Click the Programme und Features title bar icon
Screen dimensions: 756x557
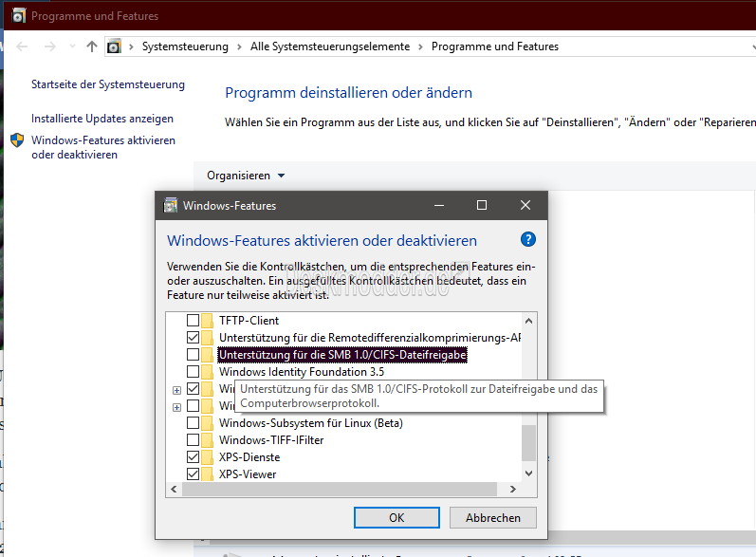[x=19, y=16]
